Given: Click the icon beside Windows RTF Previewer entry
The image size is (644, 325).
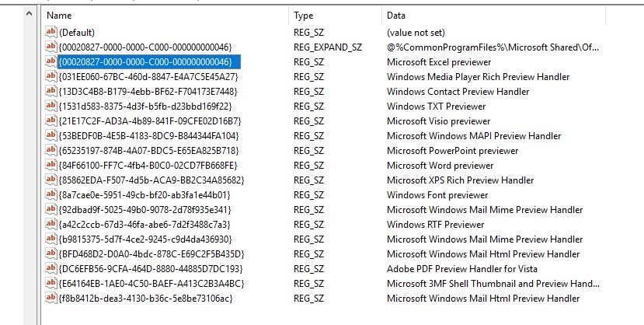Looking at the screenshot, I should point(52,224).
